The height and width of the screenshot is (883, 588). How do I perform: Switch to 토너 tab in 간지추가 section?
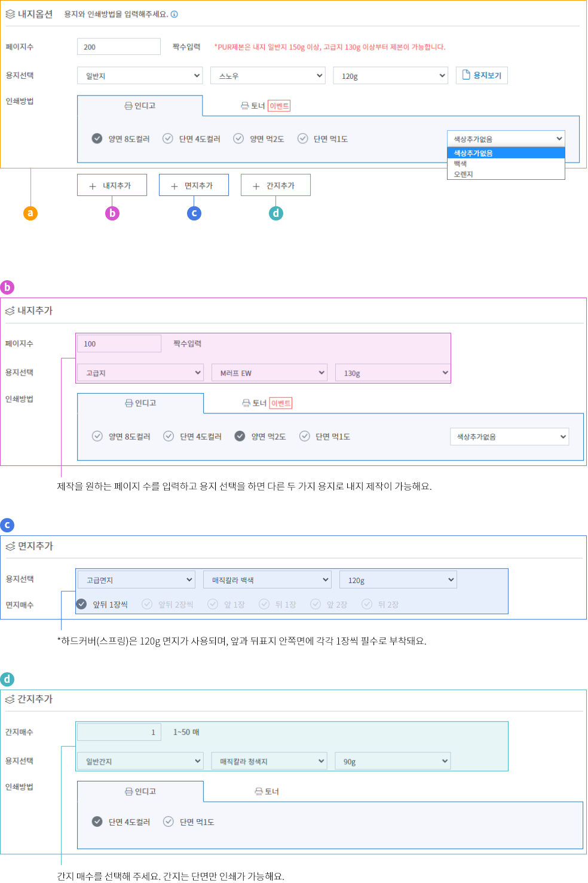click(x=267, y=792)
